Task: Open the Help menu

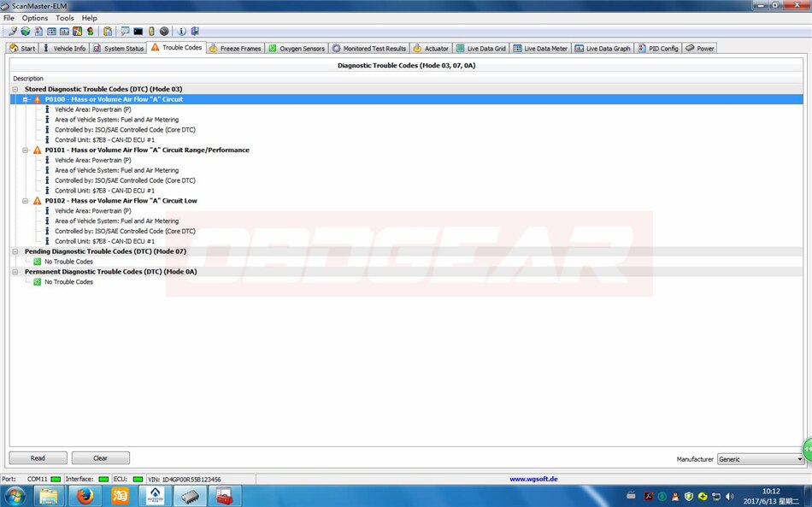Action: click(x=89, y=18)
